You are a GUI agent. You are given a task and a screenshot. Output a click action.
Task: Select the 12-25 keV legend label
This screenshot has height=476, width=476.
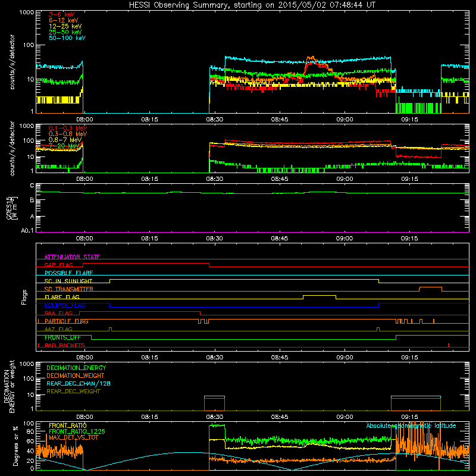65,26
